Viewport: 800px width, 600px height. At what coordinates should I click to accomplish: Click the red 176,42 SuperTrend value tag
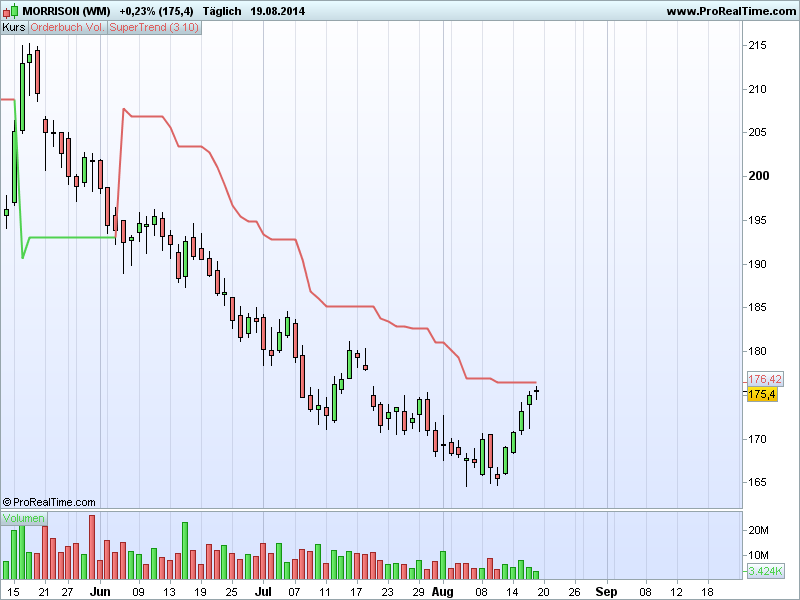tap(764, 379)
